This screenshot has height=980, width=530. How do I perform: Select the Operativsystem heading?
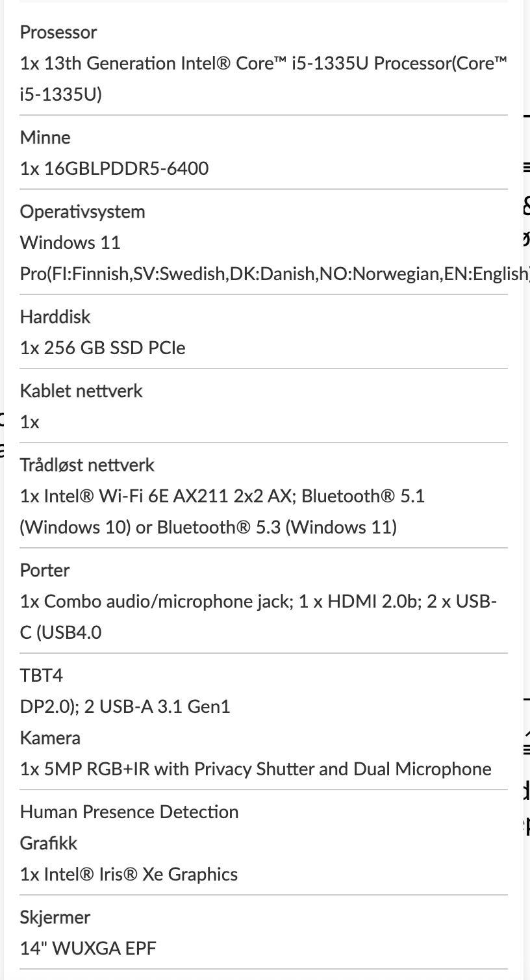pos(82,212)
